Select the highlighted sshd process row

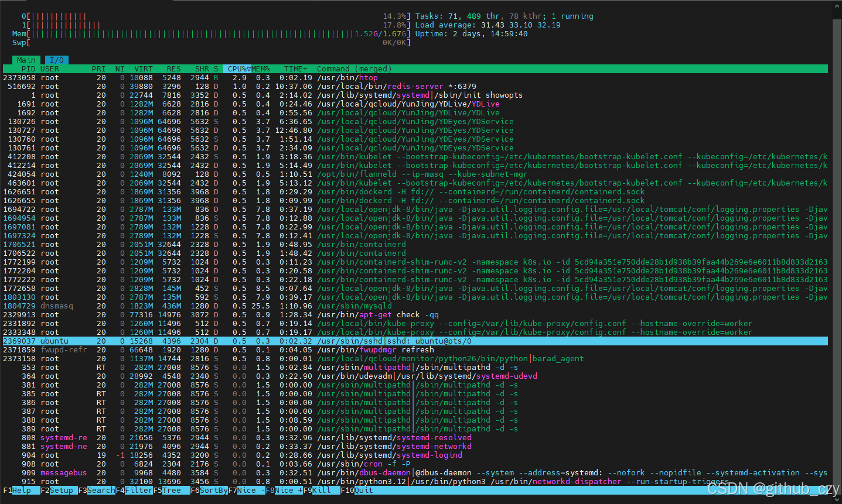234,341
